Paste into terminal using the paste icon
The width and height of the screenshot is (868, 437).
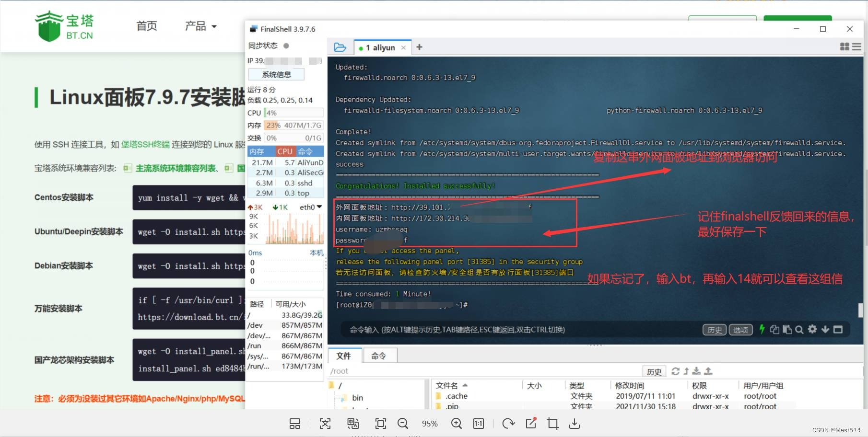[x=787, y=329]
